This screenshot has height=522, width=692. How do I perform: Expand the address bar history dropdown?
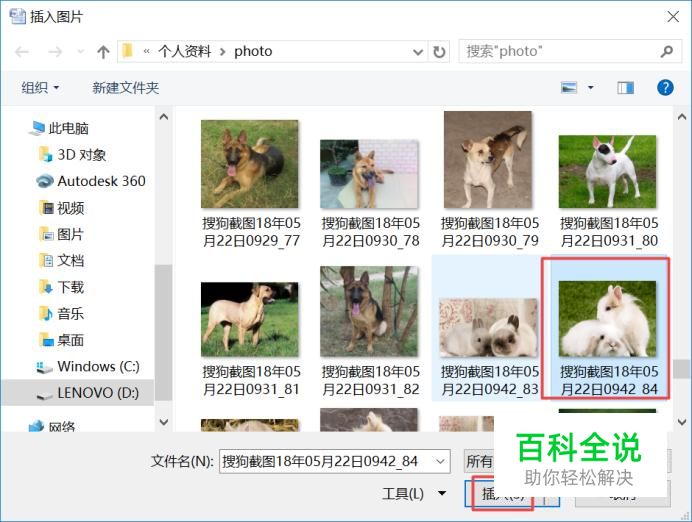(x=417, y=52)
